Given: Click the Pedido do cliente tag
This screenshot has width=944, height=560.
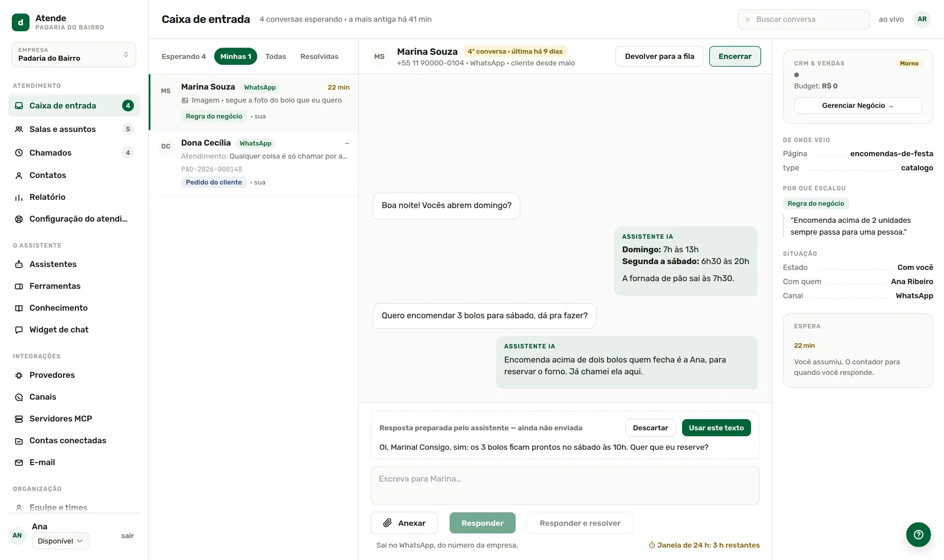Looking at the screenshot, I should click(214, 182).
